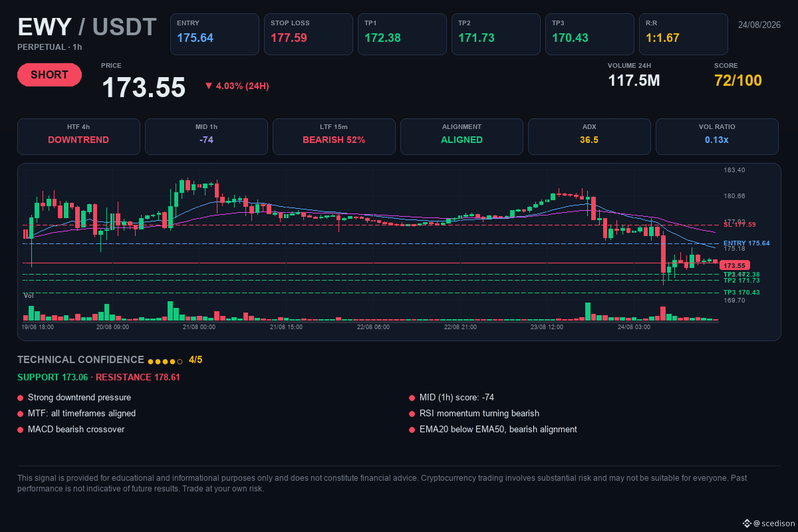Click the TECHNICAL CONFIDENCE heading
The width and height of the screenshot is (798, 532).
tap(81, 360)
